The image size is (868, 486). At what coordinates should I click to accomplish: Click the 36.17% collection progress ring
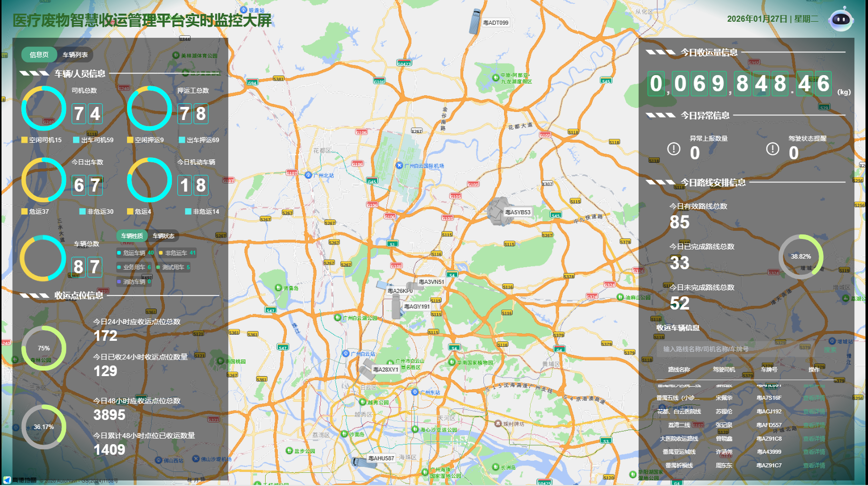[x=44, y=427]
